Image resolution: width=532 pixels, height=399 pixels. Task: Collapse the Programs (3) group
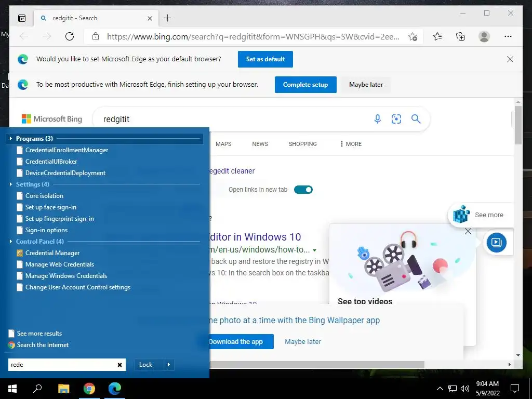tap(11, 138)
